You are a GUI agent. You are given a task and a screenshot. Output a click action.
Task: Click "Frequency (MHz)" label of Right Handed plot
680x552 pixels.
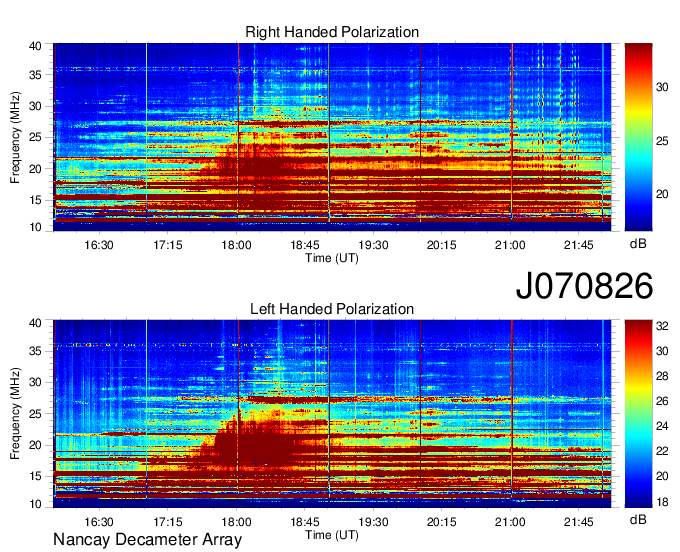click(15, 137)
